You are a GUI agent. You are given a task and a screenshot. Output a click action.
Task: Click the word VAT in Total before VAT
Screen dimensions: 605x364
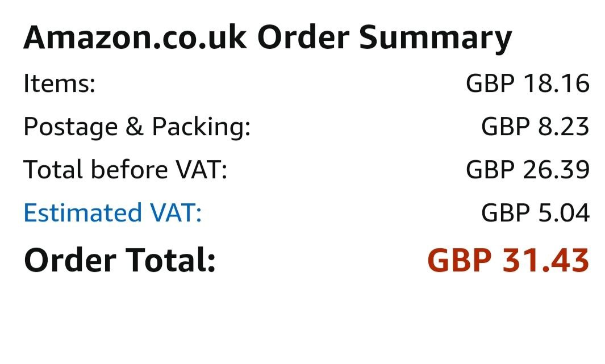pyautogui.click(x=201, y=170)
